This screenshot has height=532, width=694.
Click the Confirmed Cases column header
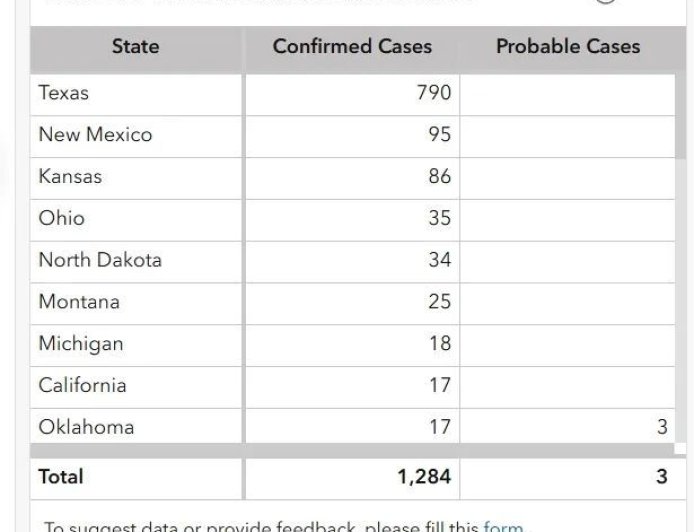352,46
